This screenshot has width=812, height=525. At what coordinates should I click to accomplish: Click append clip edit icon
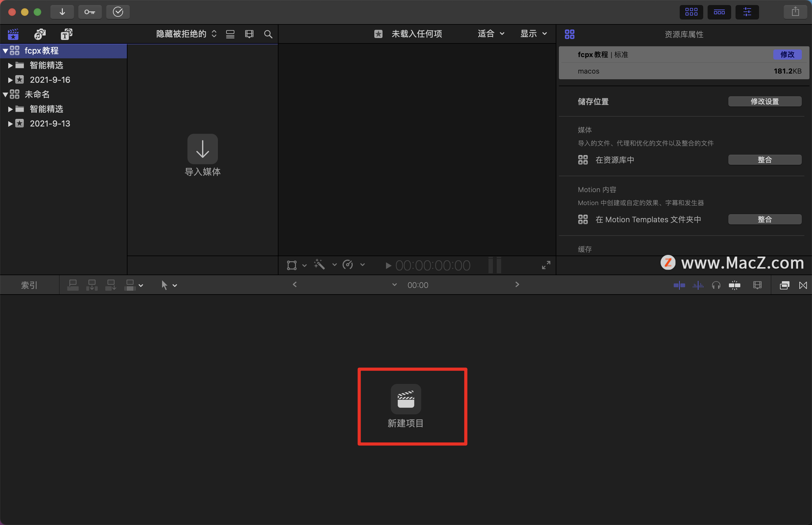111,285
